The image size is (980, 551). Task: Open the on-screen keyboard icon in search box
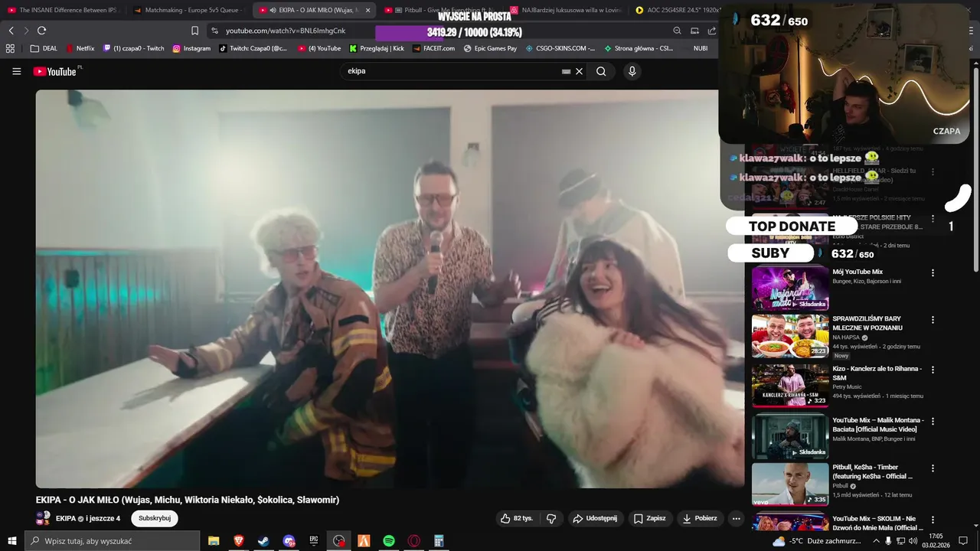(x=566, y=71)
